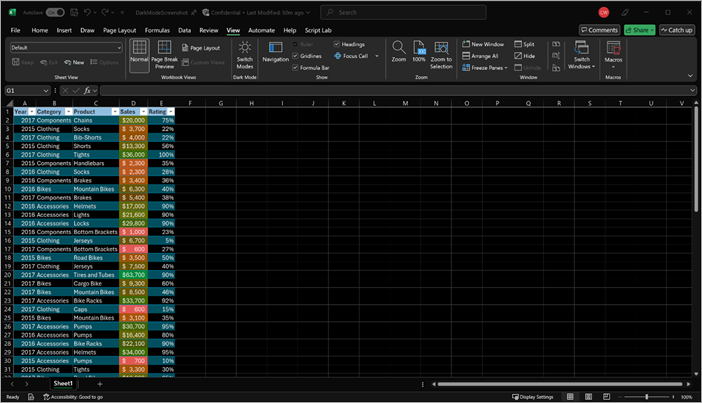The image size is (702, 403).
Task: Click Zoom to Selection
Action: (442, 48)
